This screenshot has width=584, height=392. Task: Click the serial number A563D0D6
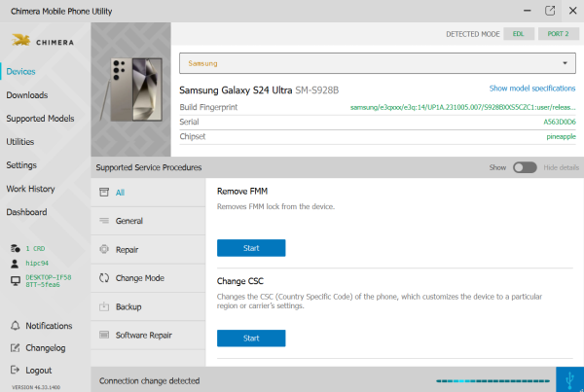point(560,122)
